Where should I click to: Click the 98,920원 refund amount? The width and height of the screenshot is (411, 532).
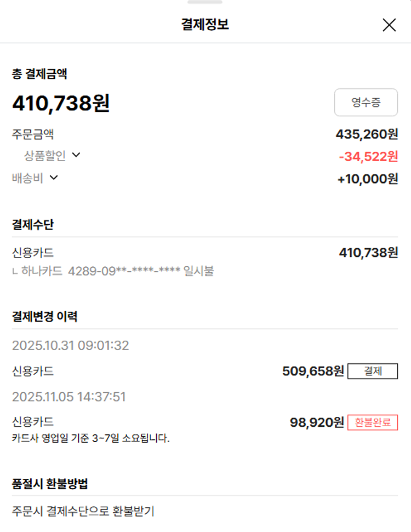(316, 422)
